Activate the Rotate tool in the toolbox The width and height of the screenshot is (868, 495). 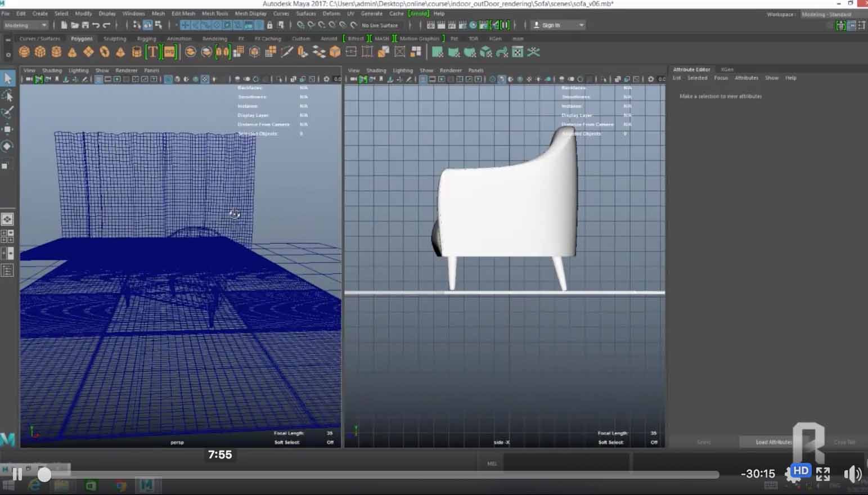(7, 146)
